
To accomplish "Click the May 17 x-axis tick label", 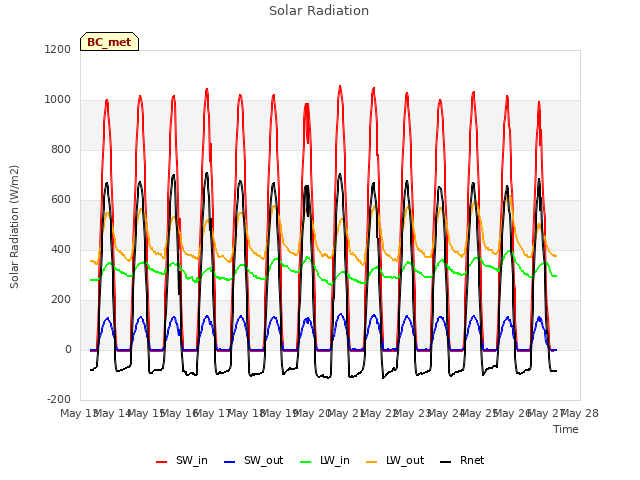I will click(x=212, y=413).
